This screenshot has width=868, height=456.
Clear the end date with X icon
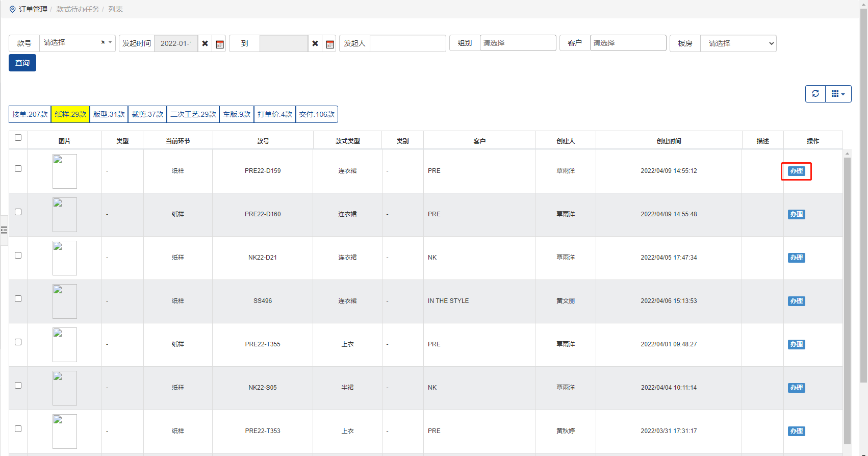click(315, 43)
